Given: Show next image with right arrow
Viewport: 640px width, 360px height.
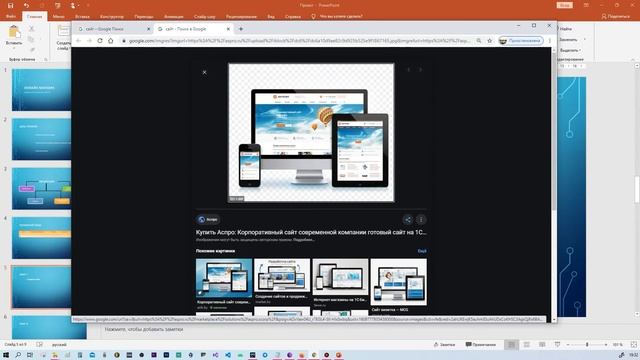Looking at the screenshot, I should (x=420, y=70).
